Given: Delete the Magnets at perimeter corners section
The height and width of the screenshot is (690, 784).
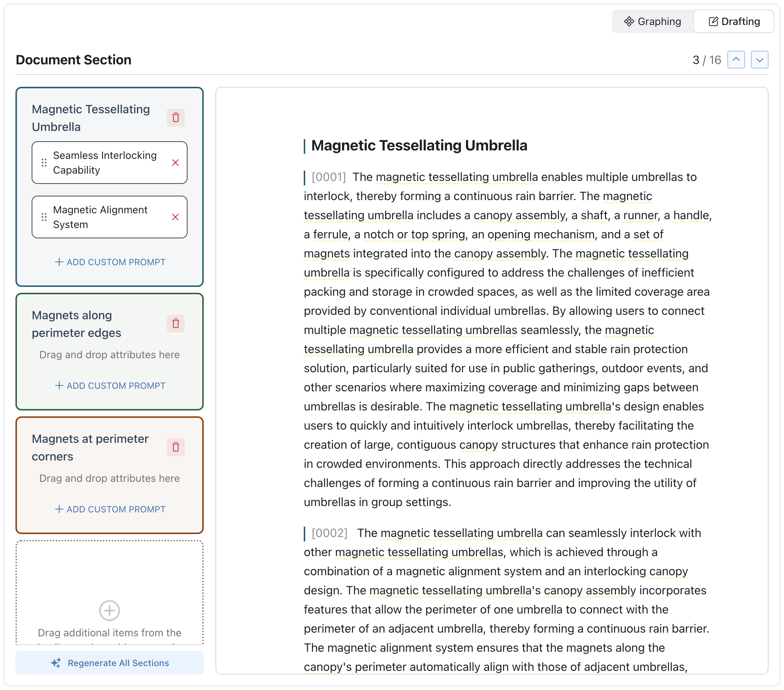Looking at the screenshot, I should click(176, 447).
